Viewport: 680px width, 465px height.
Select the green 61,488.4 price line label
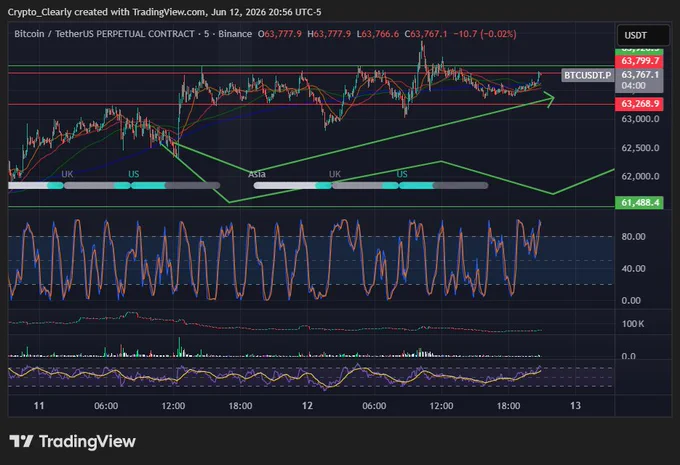(x=639, y=203)
